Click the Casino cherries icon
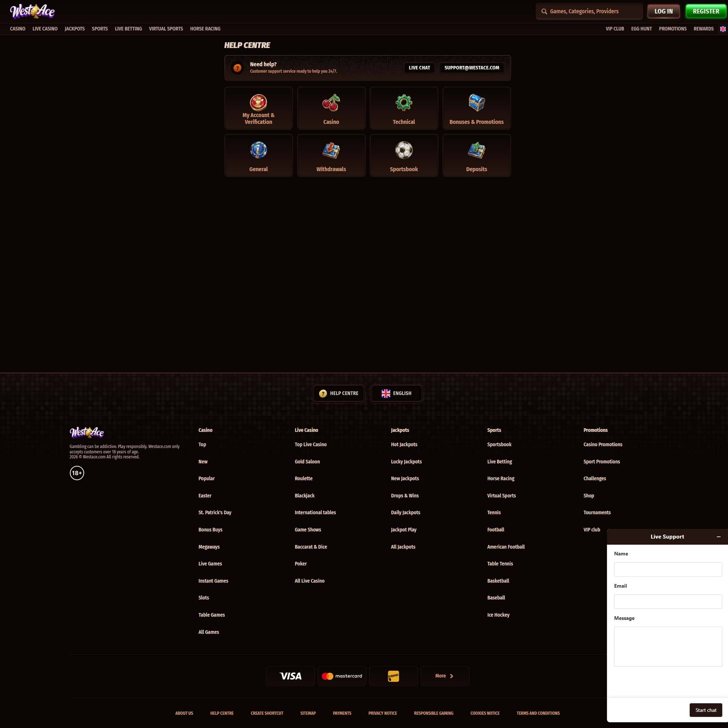Screen dimensions: 728x728 (331, 103)
